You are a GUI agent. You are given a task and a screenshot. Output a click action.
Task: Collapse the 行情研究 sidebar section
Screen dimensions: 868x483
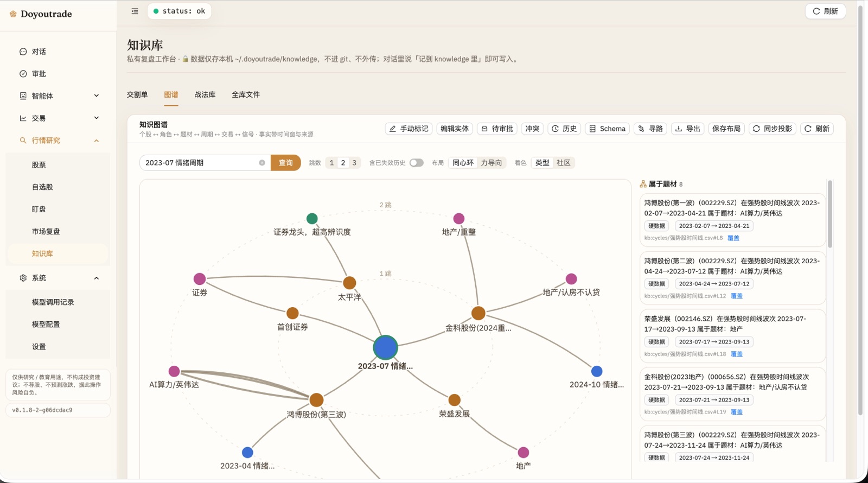coord(97,141)
